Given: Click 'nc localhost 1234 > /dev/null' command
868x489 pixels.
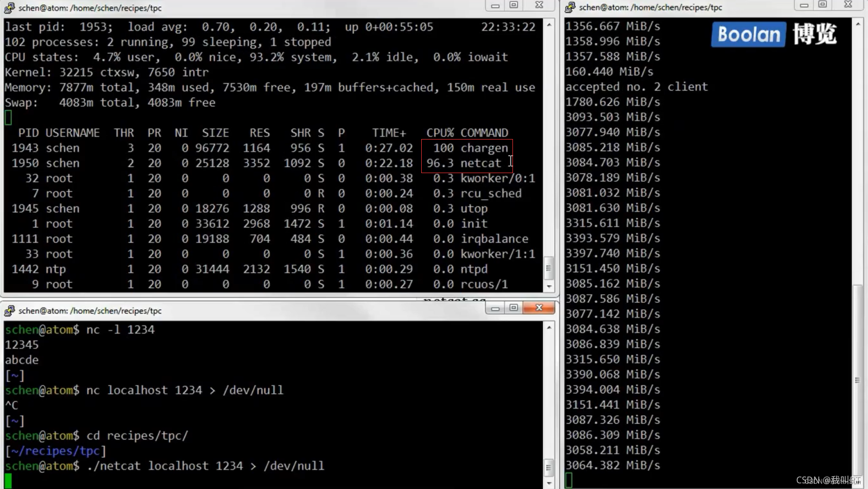Looking at the screenshot, I should [x=185, y=390].
